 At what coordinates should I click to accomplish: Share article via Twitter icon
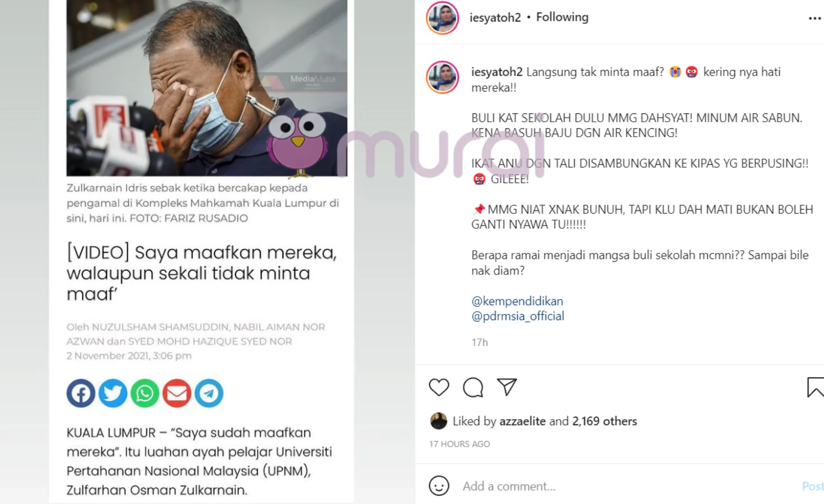[x=113, y=393]
